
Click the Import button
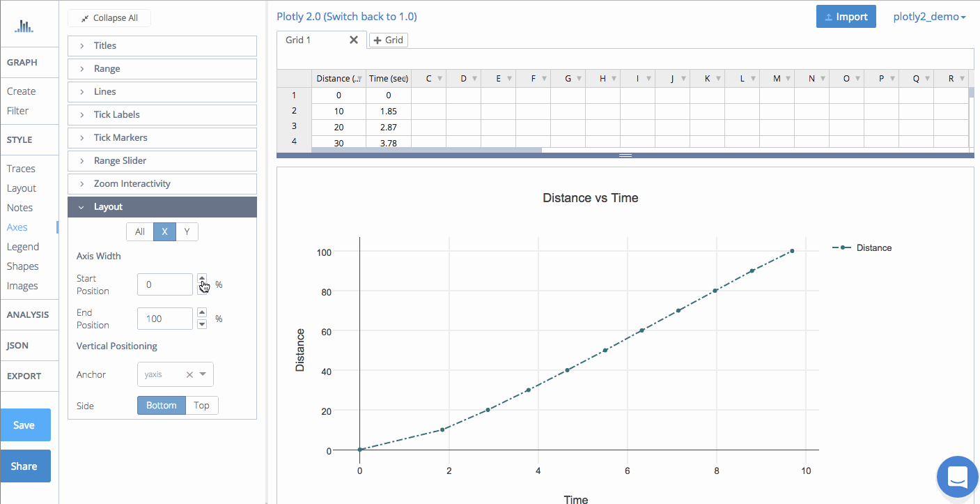(x=846, y=17)
